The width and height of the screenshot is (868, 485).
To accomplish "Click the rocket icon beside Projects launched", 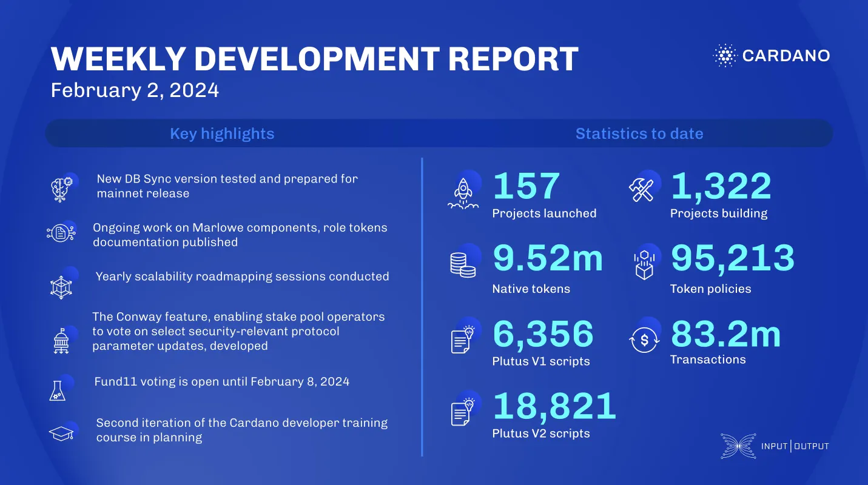I will pyautogui.click(x=464, y=191).
